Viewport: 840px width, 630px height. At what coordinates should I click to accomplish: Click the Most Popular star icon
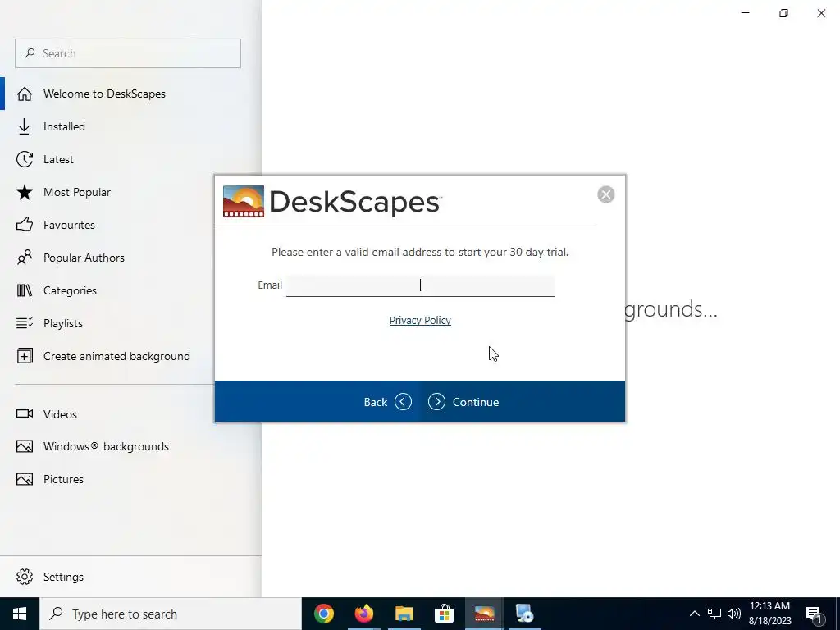coord(25,192)
